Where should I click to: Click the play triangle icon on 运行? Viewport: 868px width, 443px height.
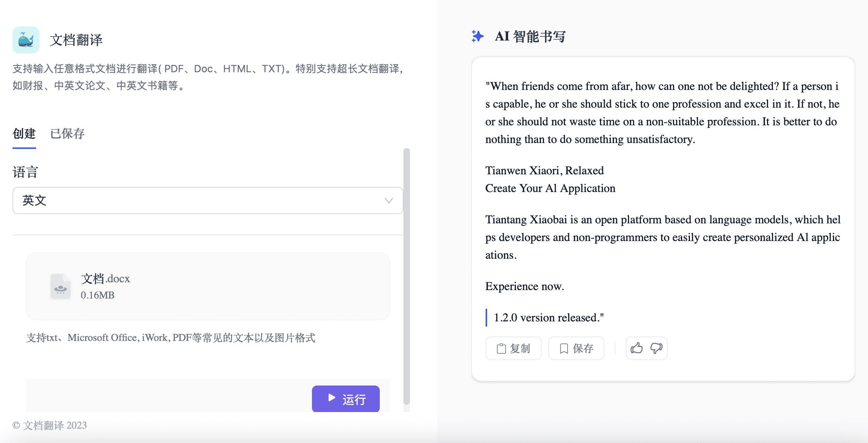tap(331, 398)
